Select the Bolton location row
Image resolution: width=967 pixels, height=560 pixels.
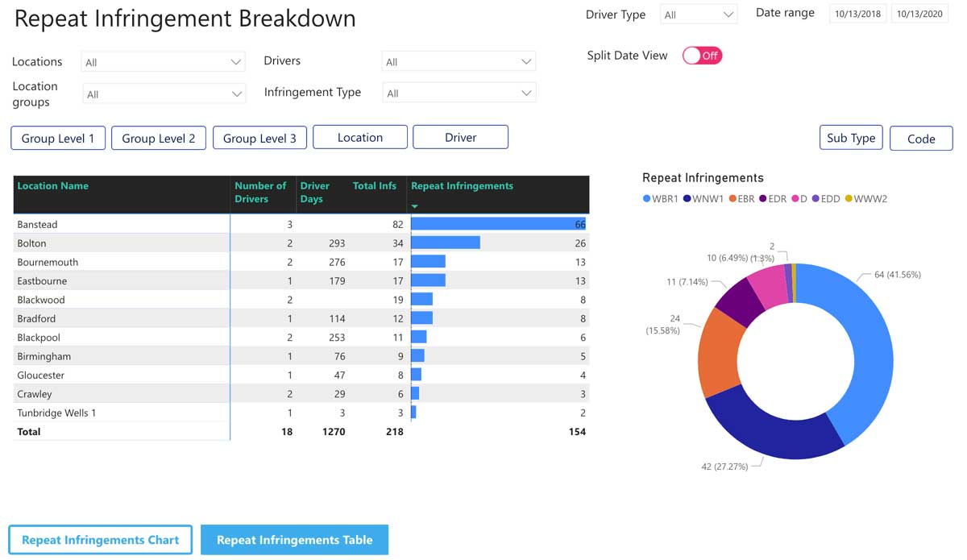click(x=301, y=243)
